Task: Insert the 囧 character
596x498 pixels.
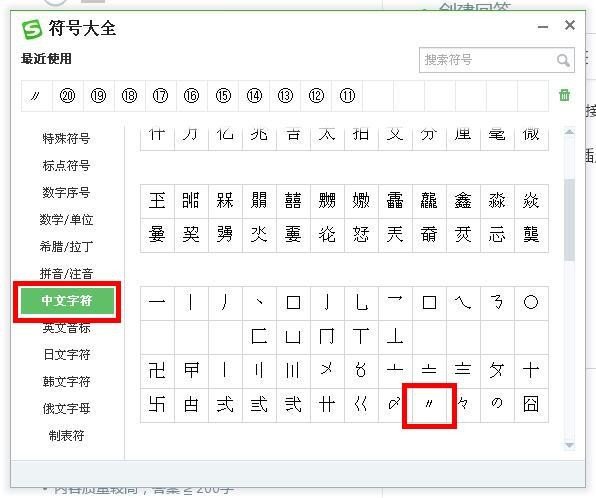Action: point(531,405)
